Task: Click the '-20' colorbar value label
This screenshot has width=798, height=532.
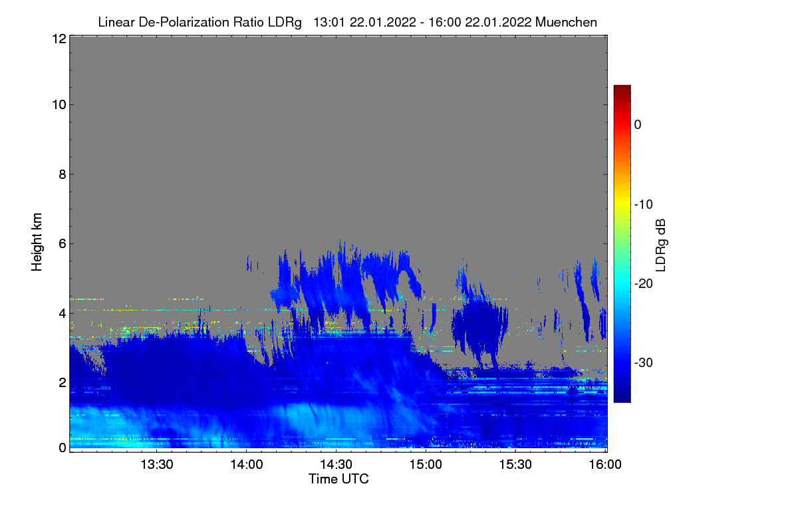Action: point(644,283)
